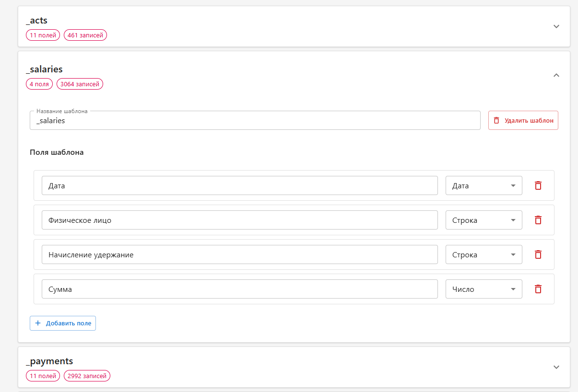Viewport: 578px width, 392px height.
Task: Click the 461 записей badge
Action: click(x=85, y=35)
